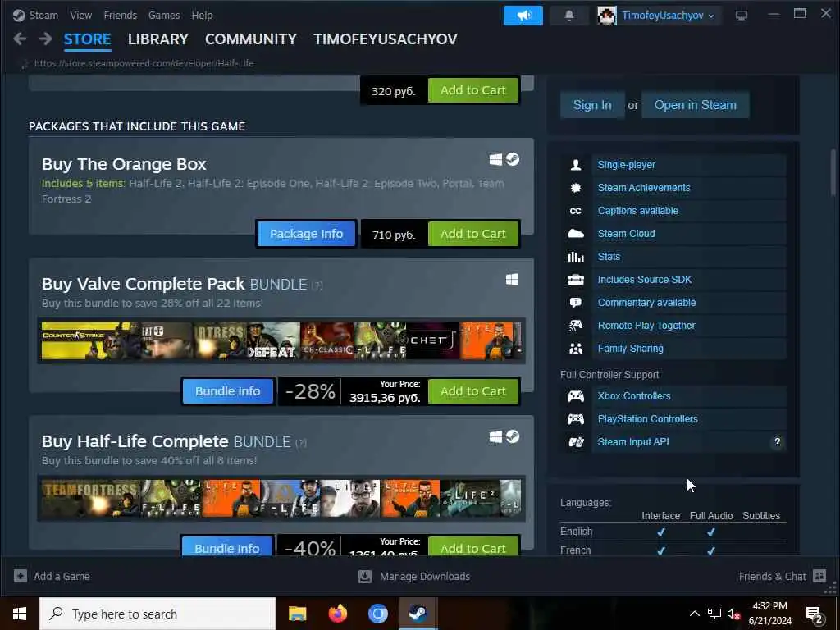Open the View menu
This screenshot has height=630, width=840.
81,15
